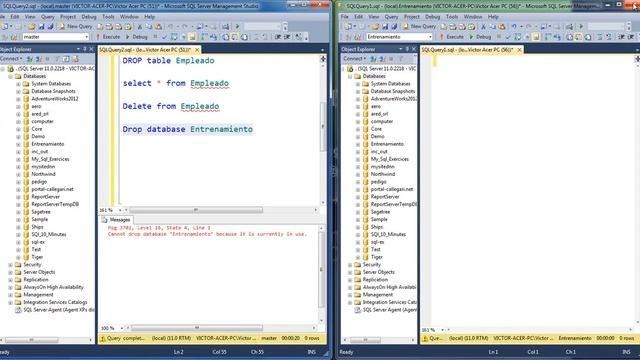Expand AdventureWorks2012 database in left tree

[x=18, y=99]
